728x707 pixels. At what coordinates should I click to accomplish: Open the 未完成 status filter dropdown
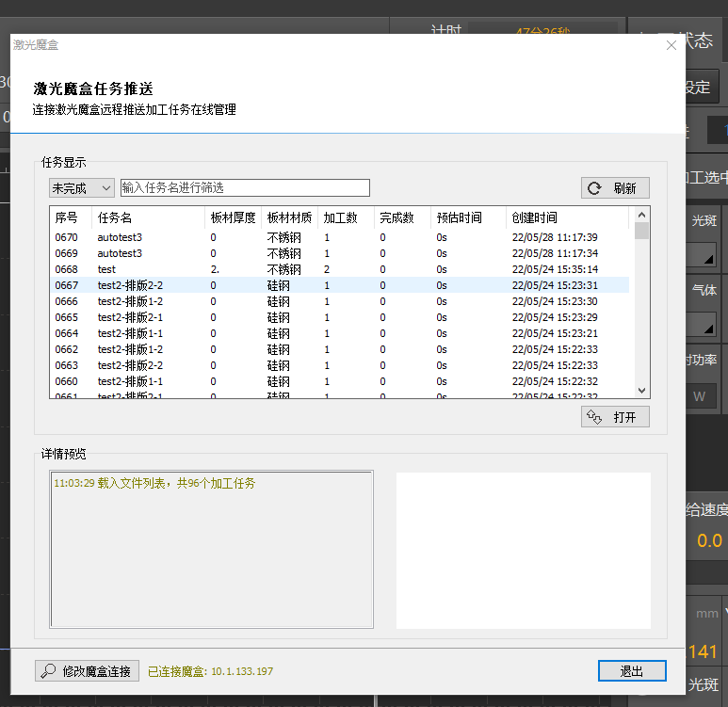pyautogui.click(x=82, y=188)
